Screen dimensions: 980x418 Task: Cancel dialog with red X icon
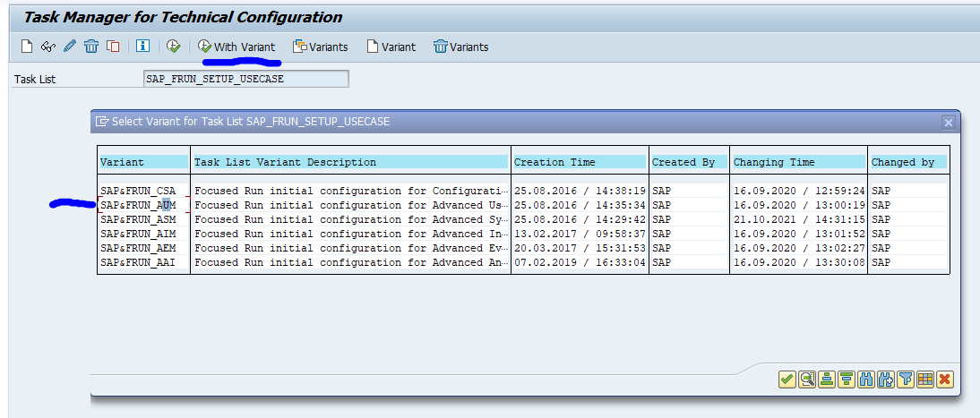944,379
